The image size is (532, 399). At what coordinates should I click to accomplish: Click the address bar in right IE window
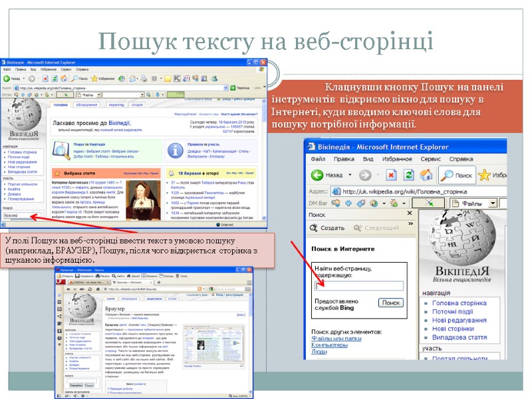pos(419,192)
